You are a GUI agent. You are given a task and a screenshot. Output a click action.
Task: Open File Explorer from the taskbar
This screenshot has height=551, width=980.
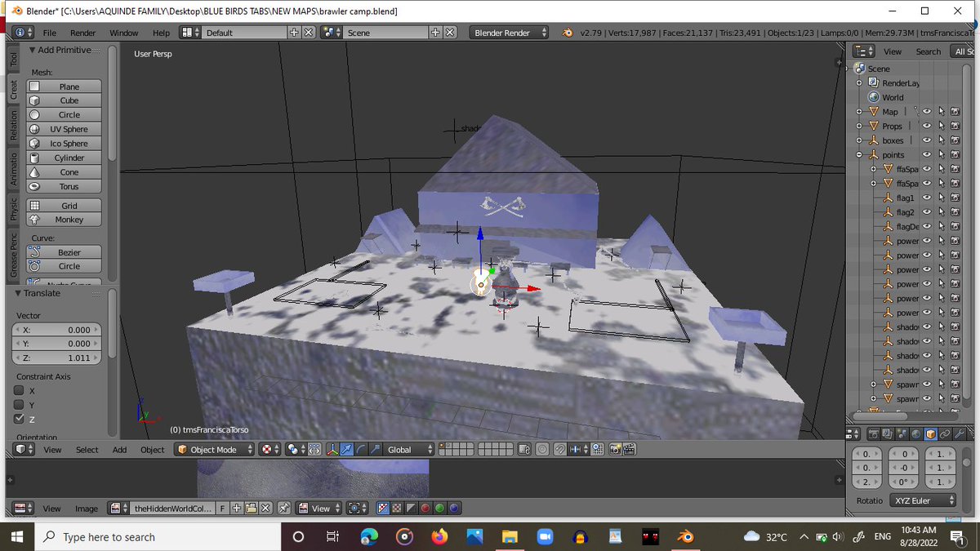click(x=510, y=536)
